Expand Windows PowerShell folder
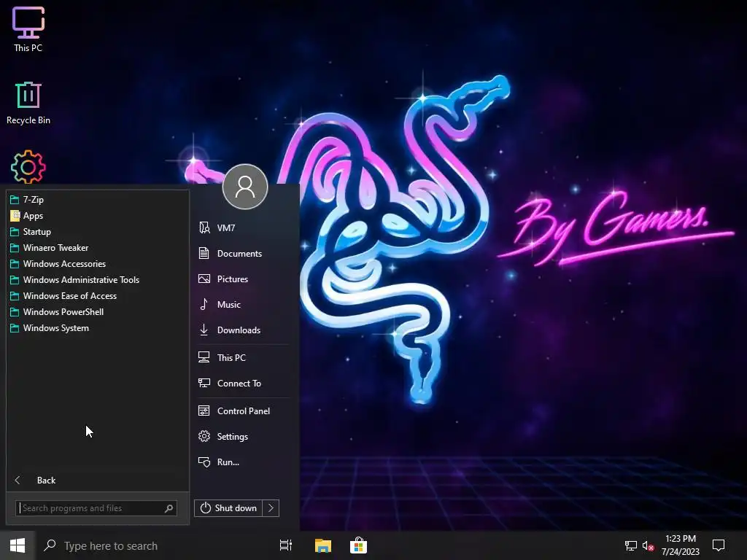Screen dimensions: 747x560 (98, 312)
